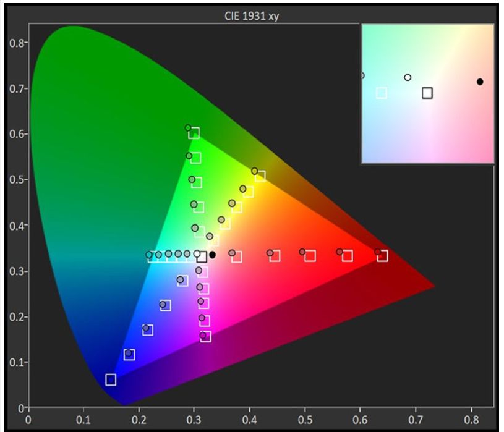Image resolution: width=504 pixels, height=432 pixels.
Task: Click the 0.8 label on vertical axis
Action: (x=17, y=43)
